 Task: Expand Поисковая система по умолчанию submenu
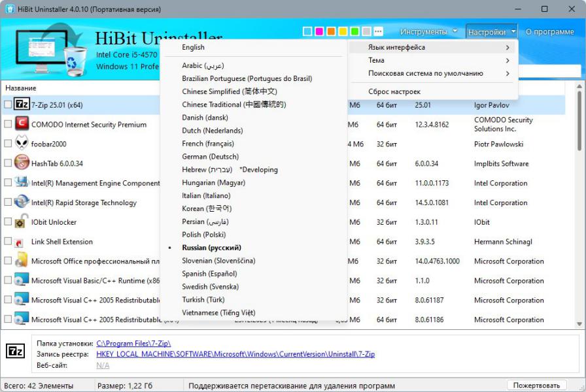(x=433, y=74)
